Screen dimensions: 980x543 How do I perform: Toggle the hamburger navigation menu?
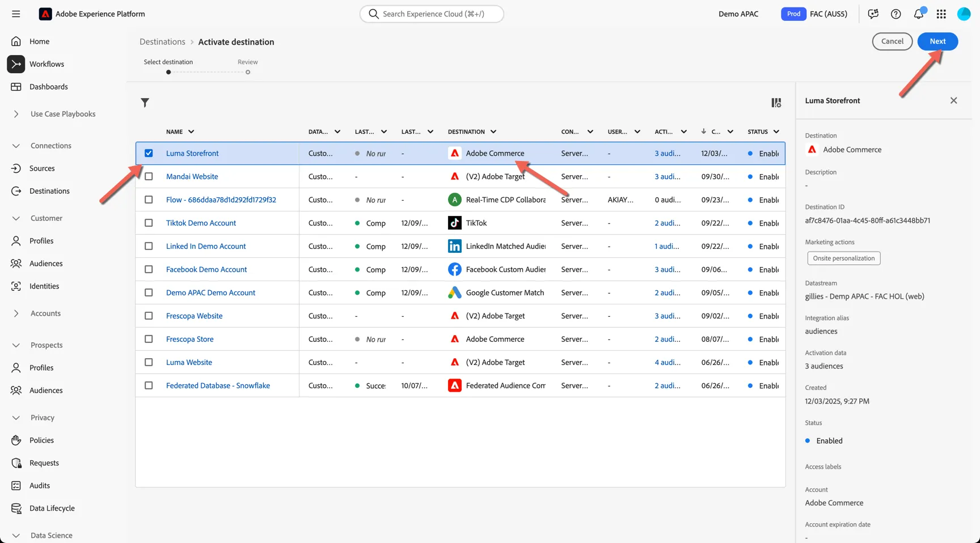(16, 14)
